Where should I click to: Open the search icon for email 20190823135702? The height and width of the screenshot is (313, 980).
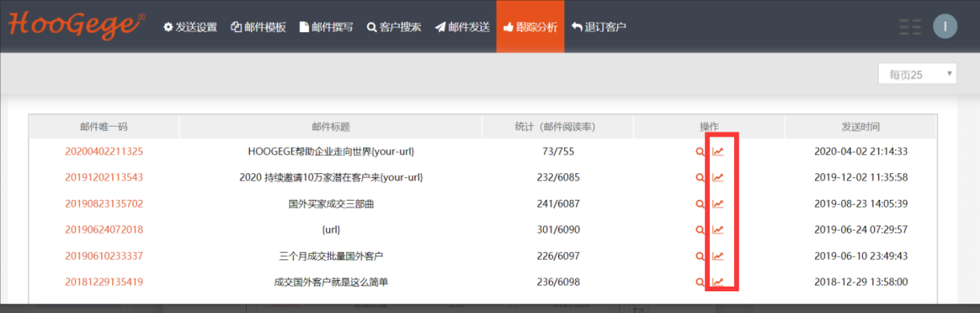700,204
